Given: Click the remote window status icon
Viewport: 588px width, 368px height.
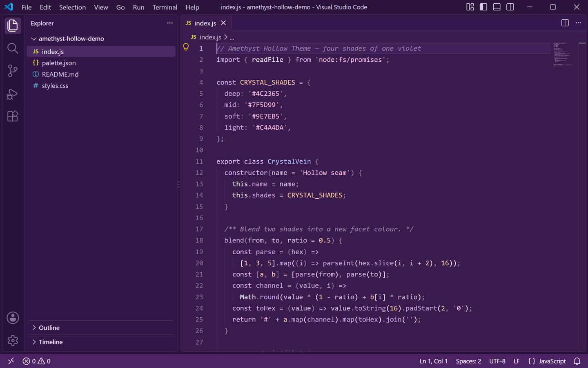Looking at the screenshot, I should (11, 361).
